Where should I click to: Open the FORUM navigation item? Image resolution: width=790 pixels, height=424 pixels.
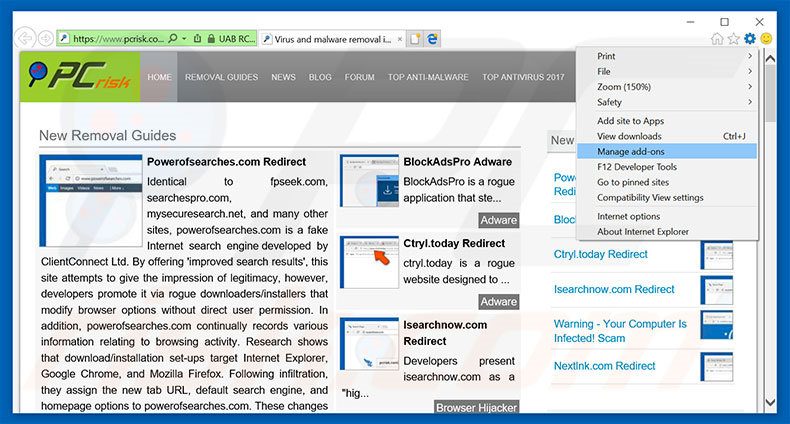pos(359,77)
